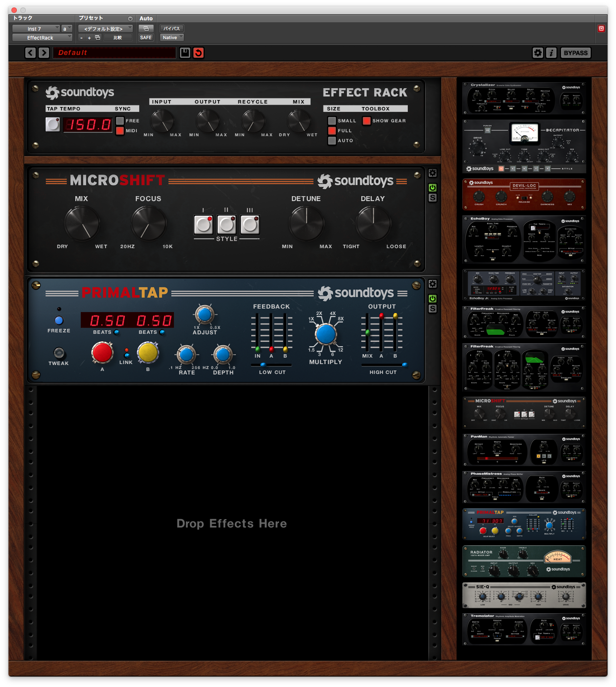Open the automation enable window icon under Auto
Screen dimensions: 616x687
coord(146,29)
